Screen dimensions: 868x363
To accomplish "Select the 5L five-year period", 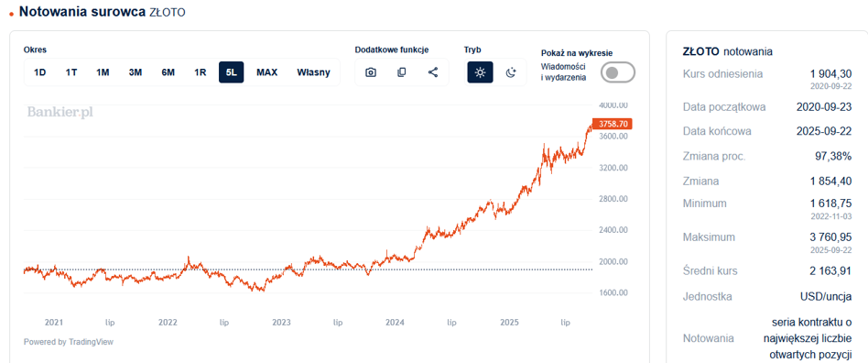I will 232,72.
